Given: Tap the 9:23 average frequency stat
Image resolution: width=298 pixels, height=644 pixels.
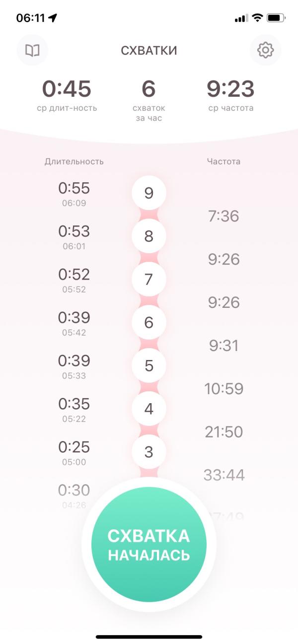Looking at the screenshot, I should click(x=230, y=95).
